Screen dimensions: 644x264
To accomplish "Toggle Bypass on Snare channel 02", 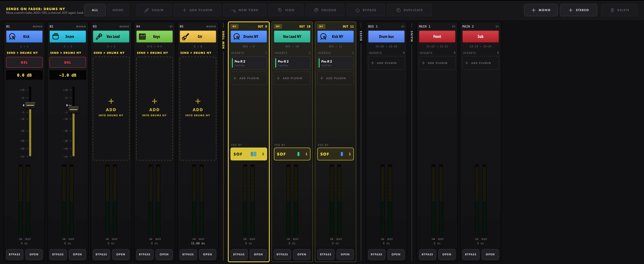I will [58, 255].
